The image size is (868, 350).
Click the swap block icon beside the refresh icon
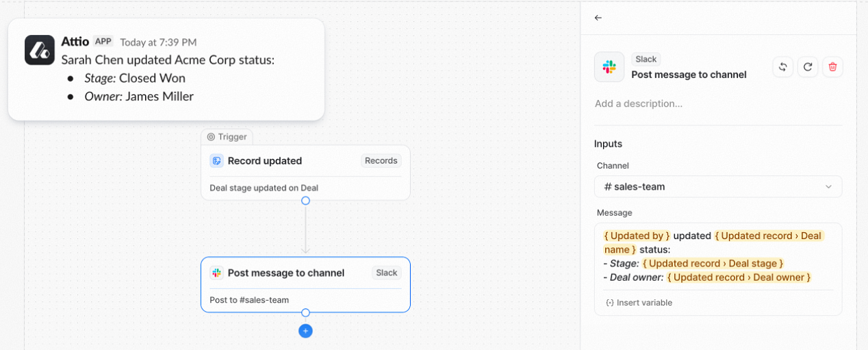pyautogui.click(x=783, y=66)
